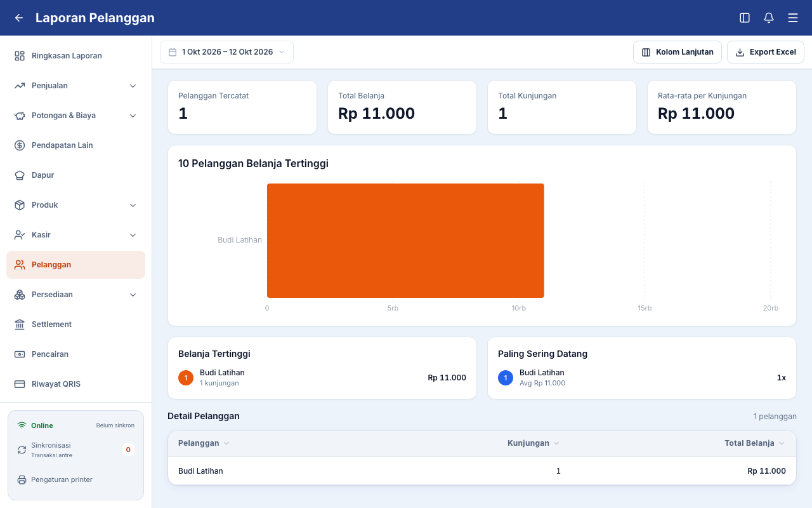This screenshot has height=508, width=812.
Task: Click the '1 pelanggan' count text
Action: coord(775,417)
